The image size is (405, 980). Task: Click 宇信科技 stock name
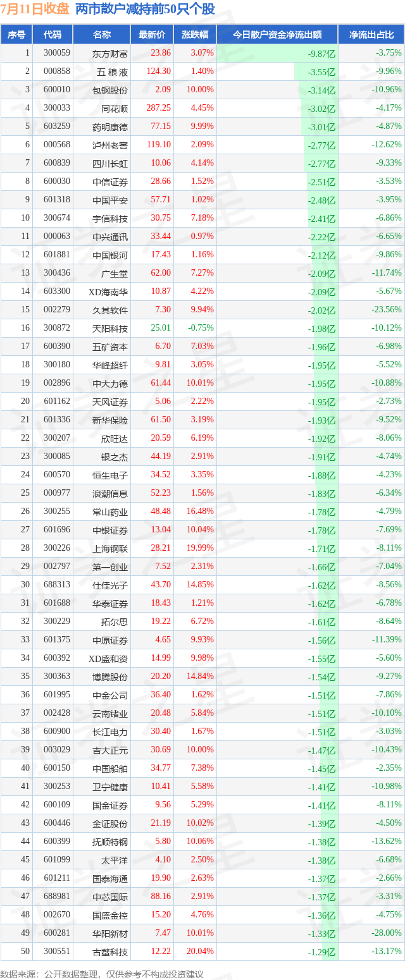pos(110,218)
